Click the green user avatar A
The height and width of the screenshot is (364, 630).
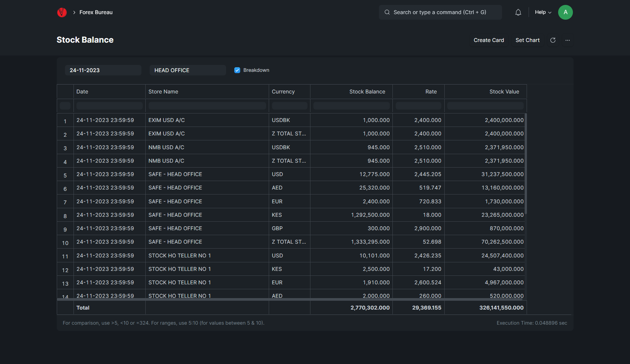[565, 12]
